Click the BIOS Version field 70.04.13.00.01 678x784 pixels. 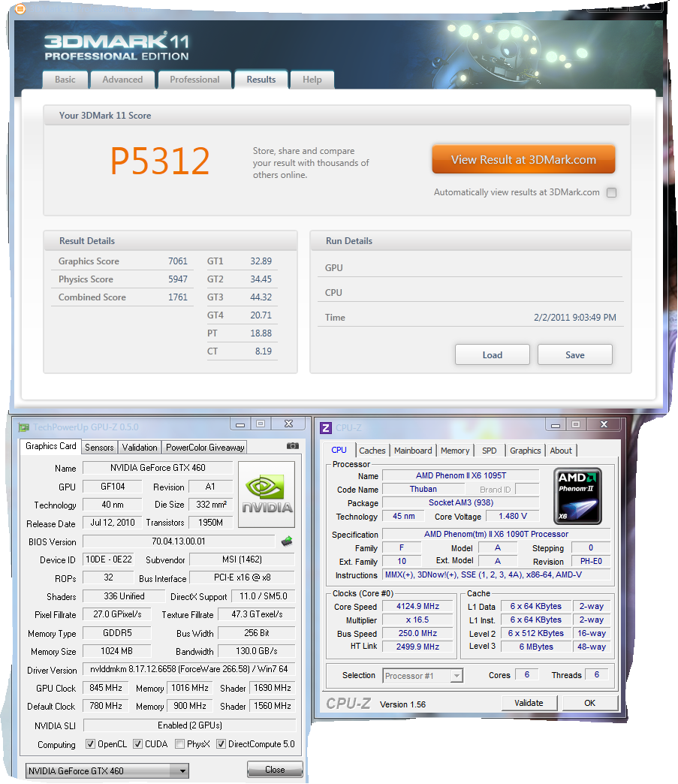[179, 541]
